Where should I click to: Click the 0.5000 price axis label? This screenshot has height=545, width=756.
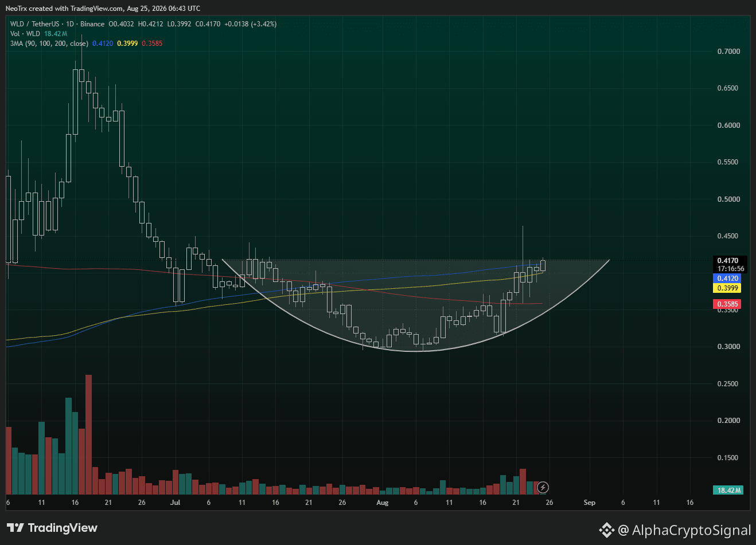[x=728, y=199]
